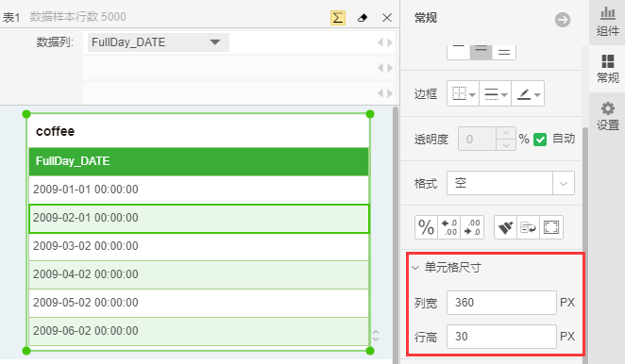Viewport: 625px width, 364px height.
Task: Click the 透明度 value field
Action: pyautogui.click(x=477, y=139)
